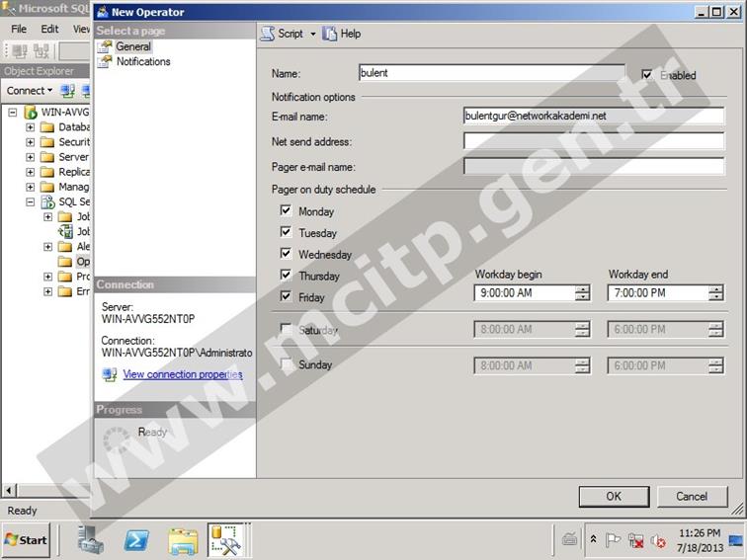Image resolution: width=747 pixels, height=560 pixels.
Task: Open View menu in Management Studio
Action: pyautogui.click(x=81, y=29)
